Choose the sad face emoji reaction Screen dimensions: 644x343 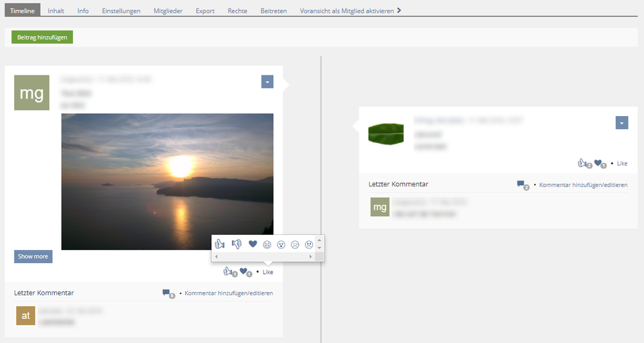click(x=295, y=244)
